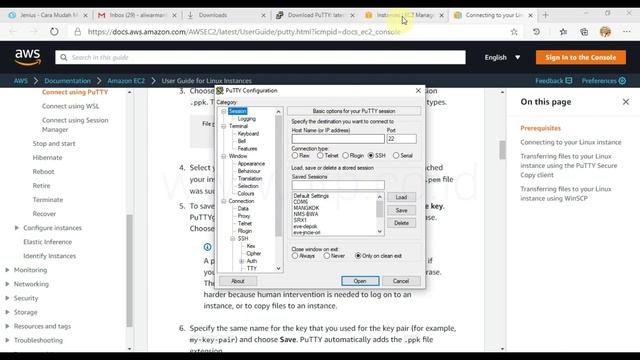Image resolution: width=640 pixels, height=360 pixels.
Task: Expand Monitoring section in sidebar
Action: (7, 270)
